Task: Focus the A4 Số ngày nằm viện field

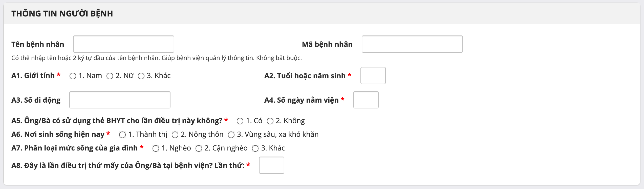Action: [x=366, y=100]
